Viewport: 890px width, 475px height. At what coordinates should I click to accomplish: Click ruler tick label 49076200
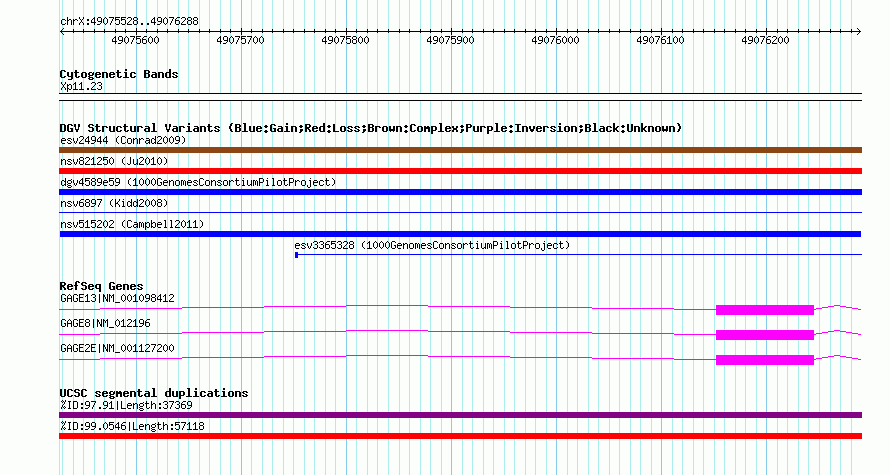pyautogui.click(x=765, y=40)
